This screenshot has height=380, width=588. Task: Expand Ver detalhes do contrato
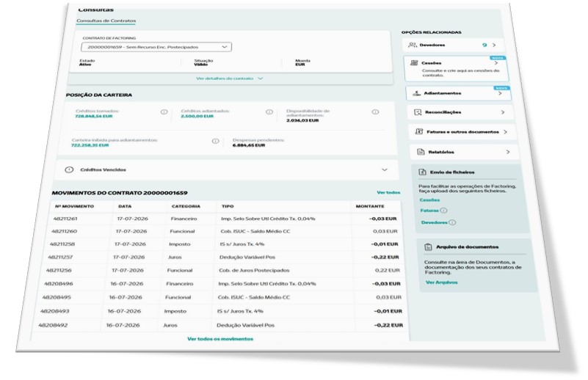tap(230, 78)
